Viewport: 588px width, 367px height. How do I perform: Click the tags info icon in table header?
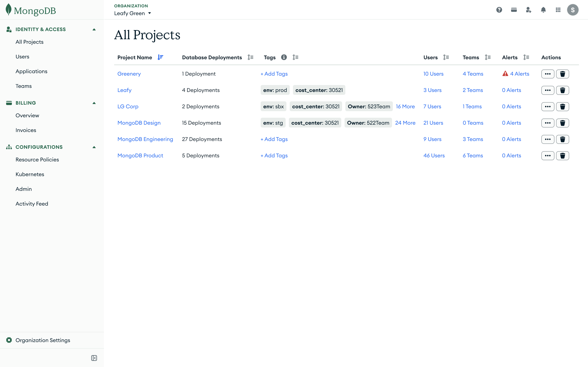click(x=284, y=57)
